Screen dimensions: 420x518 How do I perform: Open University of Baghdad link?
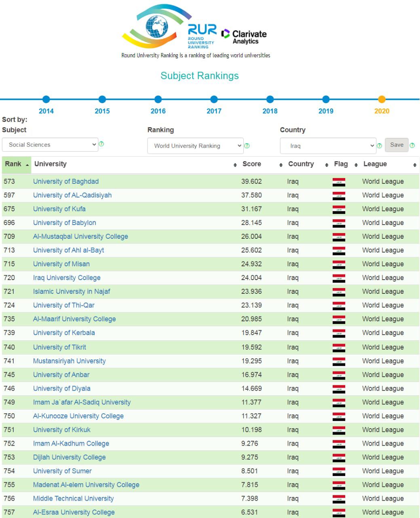(x=66, y=182)
